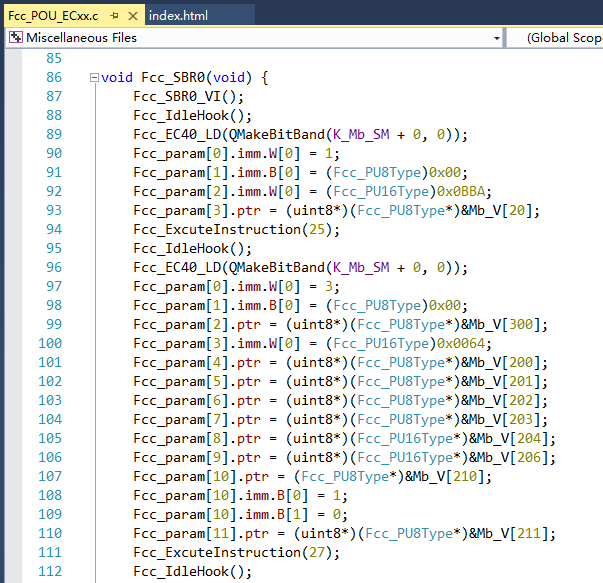Viewport: 603px width, 583px height.
Task: Click Mb_V[206] on line 106
Action: pos(512,458)
